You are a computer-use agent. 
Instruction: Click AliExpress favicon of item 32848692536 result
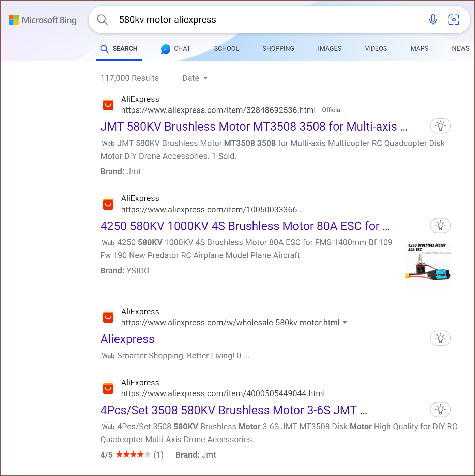click(108, 105)
